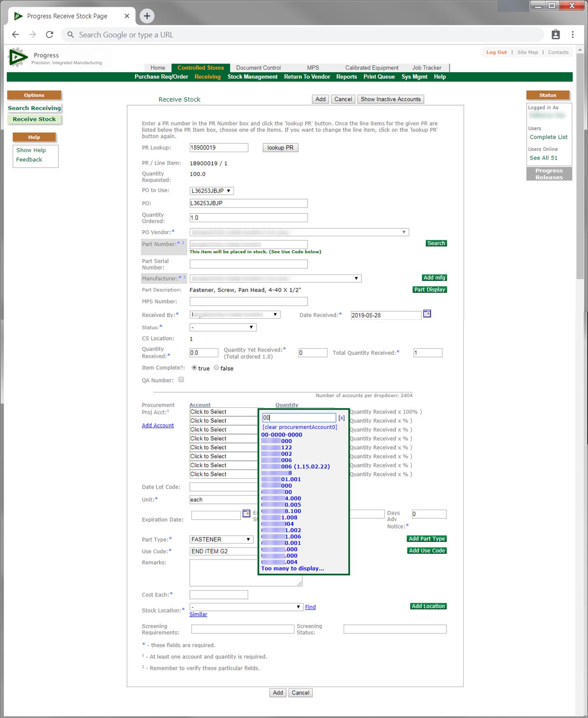This screenshot has height=718, width=588.
Task: Select Item Complete true radio button
Action: point(194,368)
